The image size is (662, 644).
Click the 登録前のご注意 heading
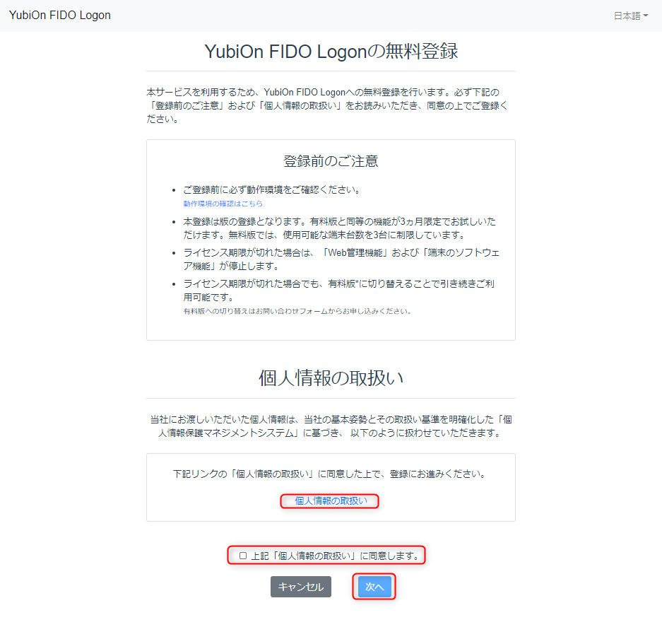[331, 161]
